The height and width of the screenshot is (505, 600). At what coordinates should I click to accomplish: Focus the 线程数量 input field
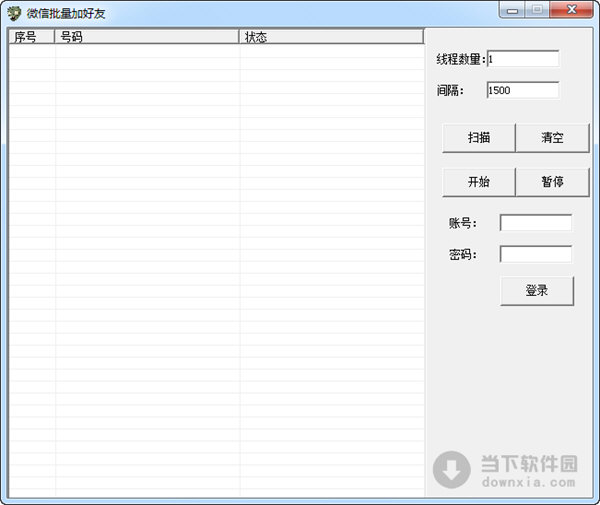pos(523,59)
